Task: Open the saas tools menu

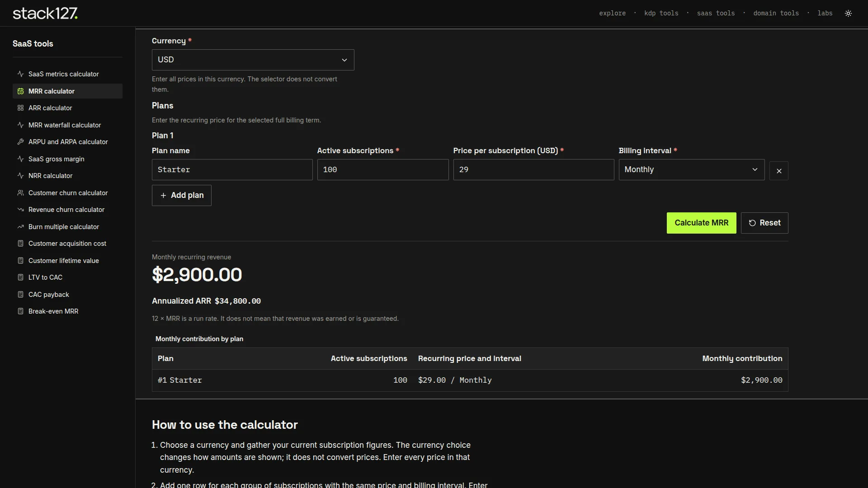Action: (716, 13)
